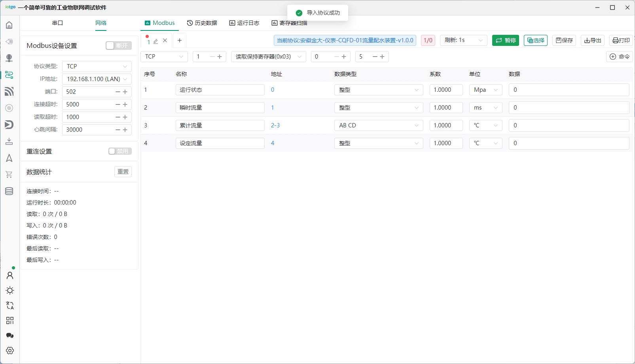Open data type dropdown for 瞬时流量 row
635x364 pixels.
379,108
